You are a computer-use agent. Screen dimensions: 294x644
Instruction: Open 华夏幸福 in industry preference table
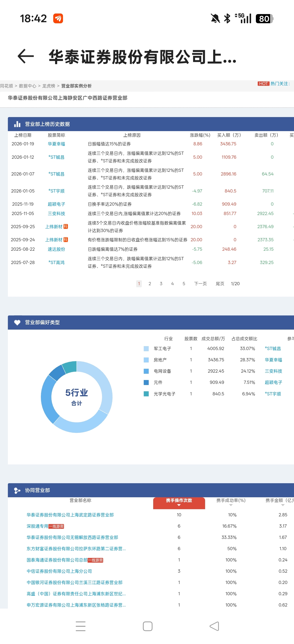(x=274, y=360)
